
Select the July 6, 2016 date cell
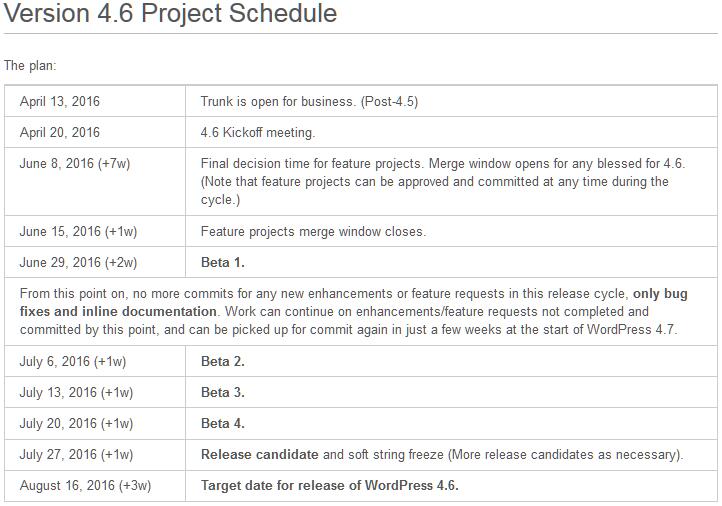point(95,361)
